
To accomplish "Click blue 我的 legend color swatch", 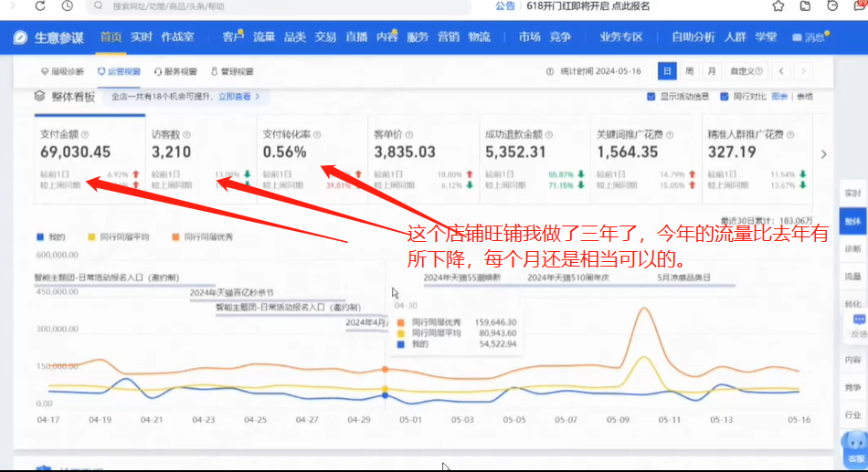I will (39, 237).
